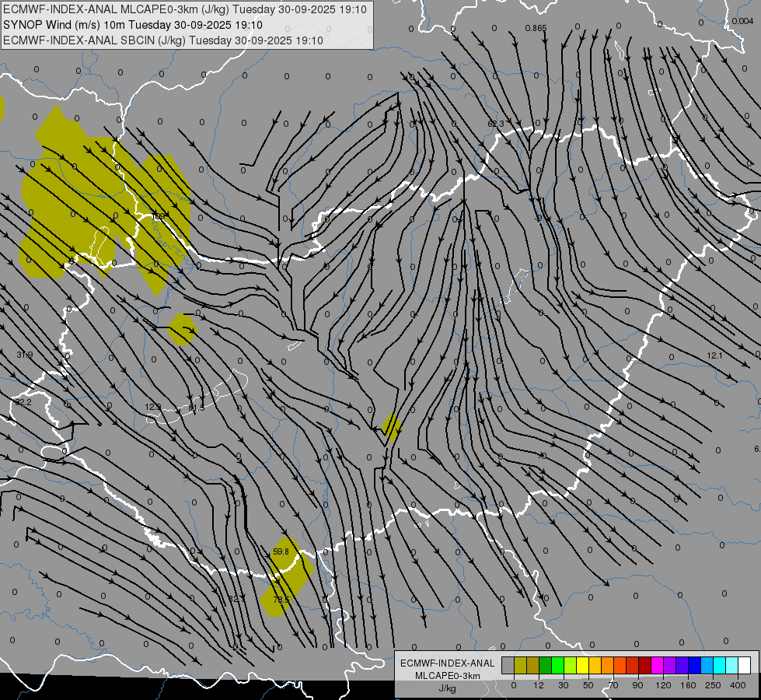The height and width of the screenshot is (700, 761).
Task: Click the white legend swatch
Action: point(745,666)
